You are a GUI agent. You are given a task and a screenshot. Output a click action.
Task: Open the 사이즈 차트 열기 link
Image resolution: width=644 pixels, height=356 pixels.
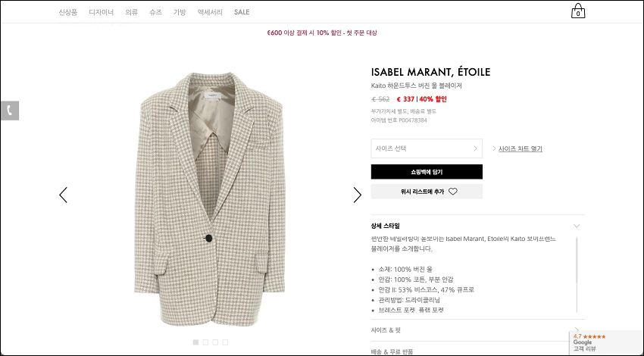tap(521, 148)
